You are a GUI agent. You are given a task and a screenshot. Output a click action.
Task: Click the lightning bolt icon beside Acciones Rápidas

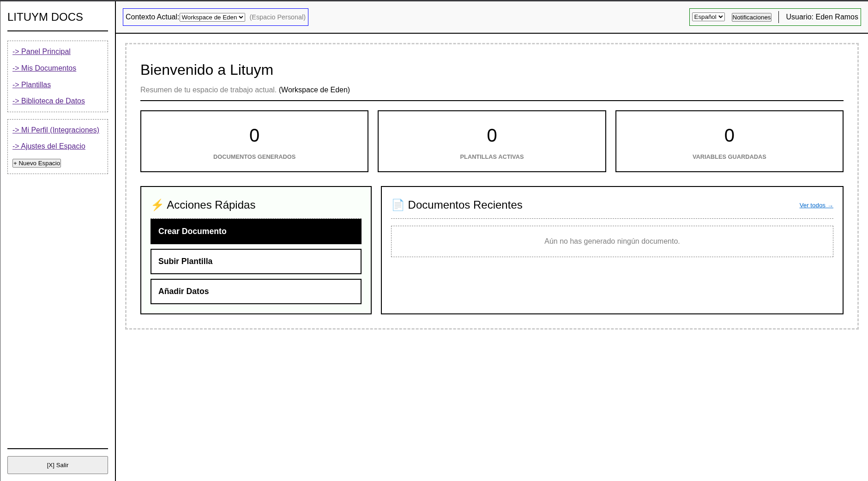coord(157,205)
